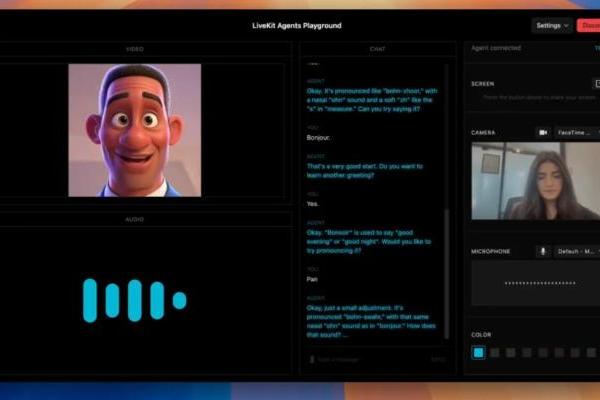
Task: Click agent message about 'bohn-zhoor' pronunciation
Action: (x=372, y=100)
